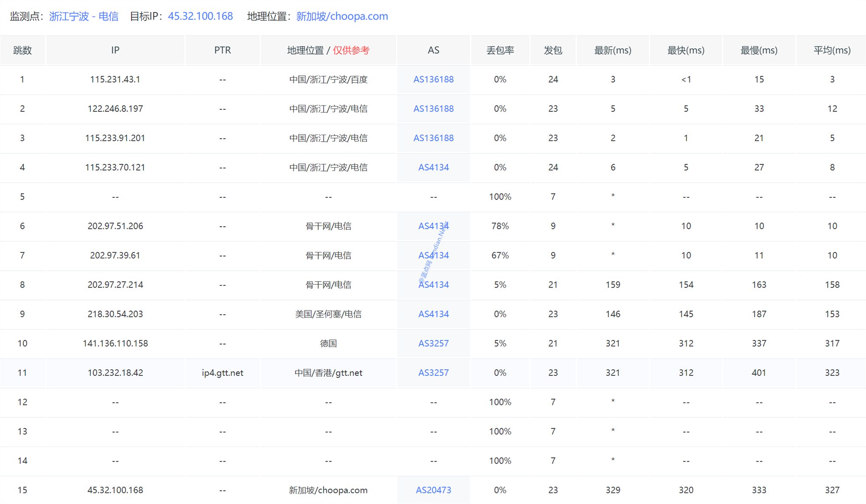Select IP cell 202.97.39.61

pos(115,255)
